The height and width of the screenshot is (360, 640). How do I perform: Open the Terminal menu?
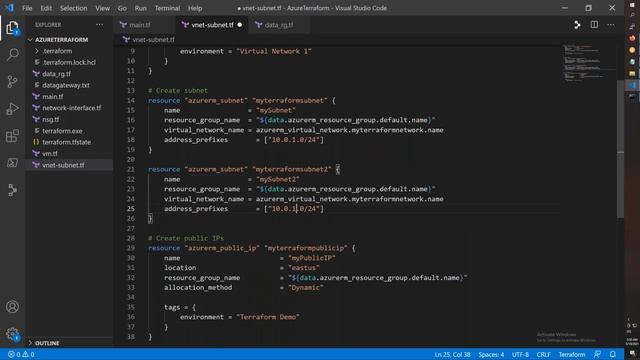167,8
